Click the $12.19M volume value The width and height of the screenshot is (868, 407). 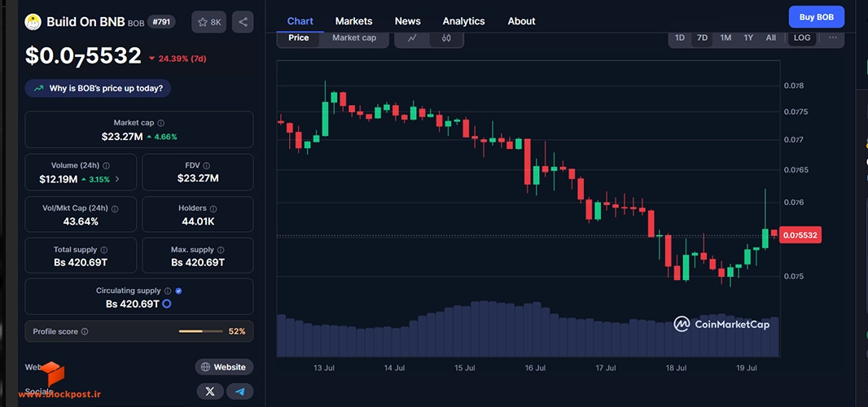58,179
